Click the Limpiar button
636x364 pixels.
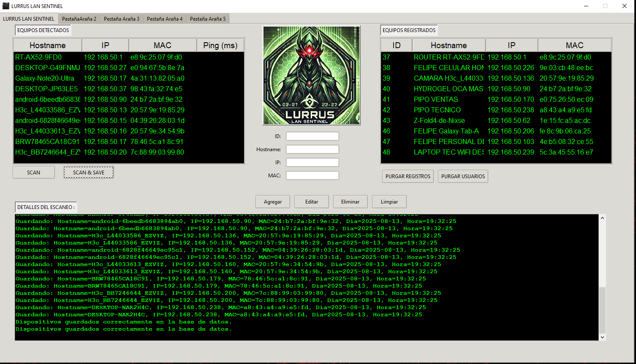[x=389, y=202]
